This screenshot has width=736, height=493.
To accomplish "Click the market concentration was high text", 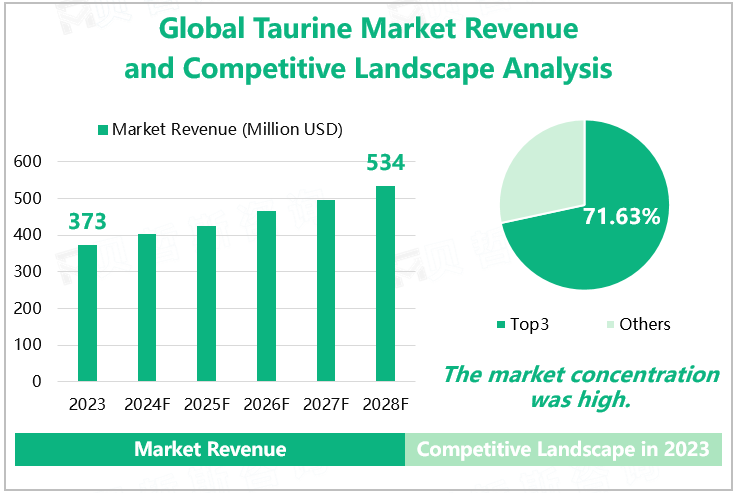I will click(x=580, y=386).
